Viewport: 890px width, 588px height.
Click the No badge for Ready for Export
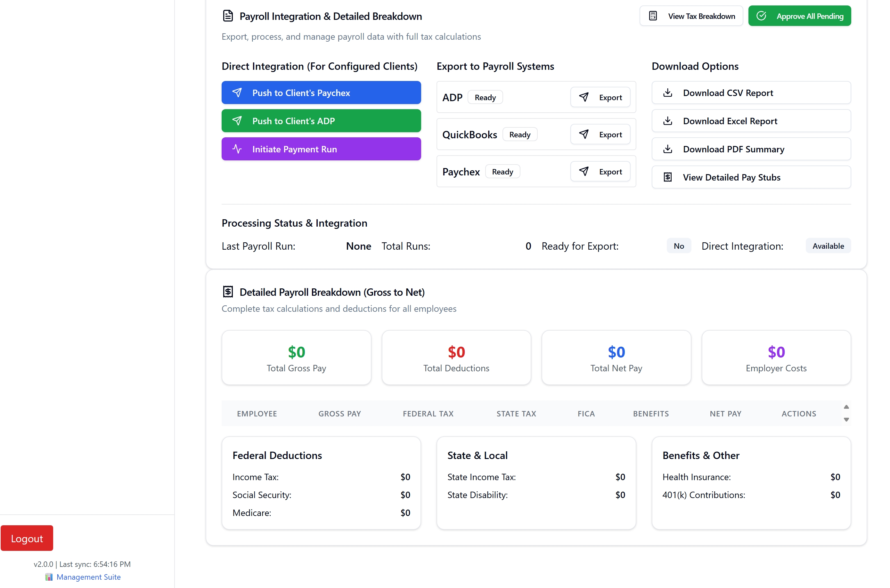tap(679, 246)
